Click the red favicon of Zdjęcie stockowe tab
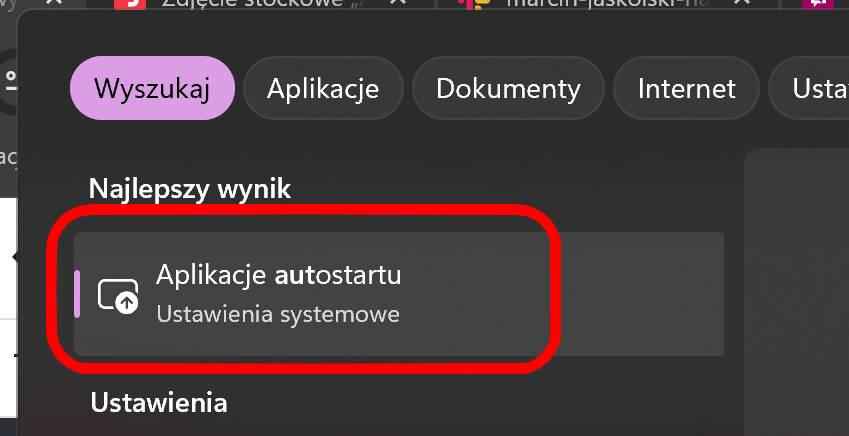Screen dimensions: 849x436 tap(130, 4)
